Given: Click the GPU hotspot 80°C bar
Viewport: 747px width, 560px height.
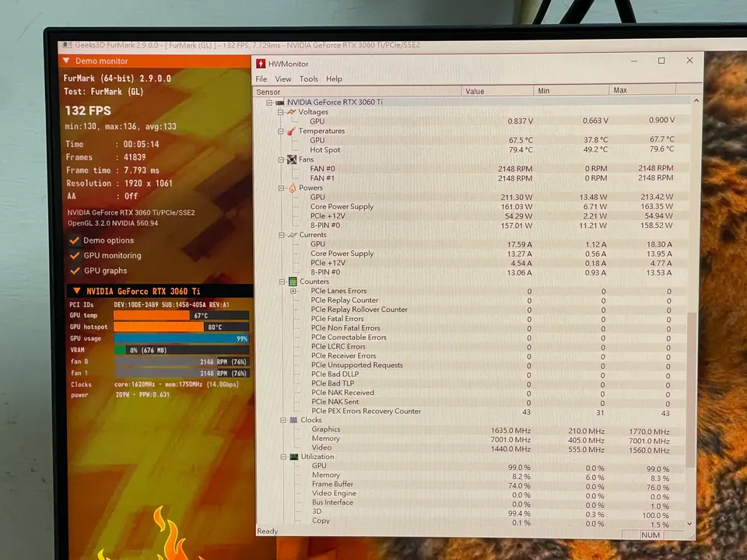Looking at the screenshot, I should [x=181, y=327].
